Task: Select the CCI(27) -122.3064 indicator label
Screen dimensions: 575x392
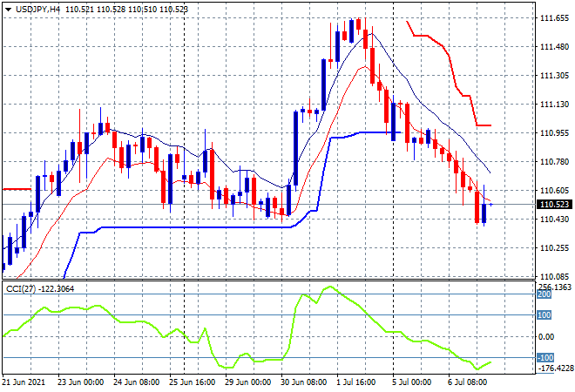Action: 40,289
